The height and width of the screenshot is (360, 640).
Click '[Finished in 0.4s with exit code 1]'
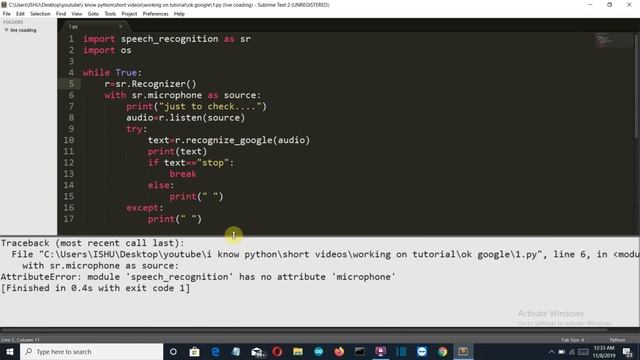pos(96,288)
